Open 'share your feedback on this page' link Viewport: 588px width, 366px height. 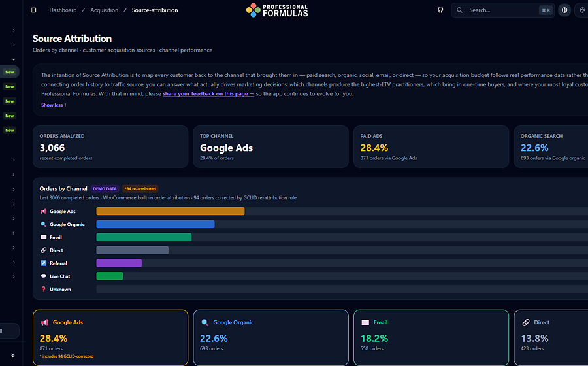coord(208,93)
